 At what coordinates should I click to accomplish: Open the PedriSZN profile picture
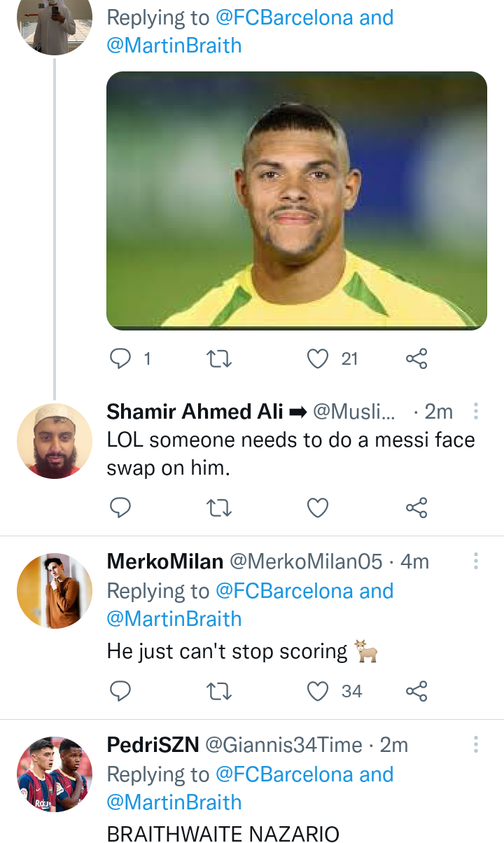55,774
